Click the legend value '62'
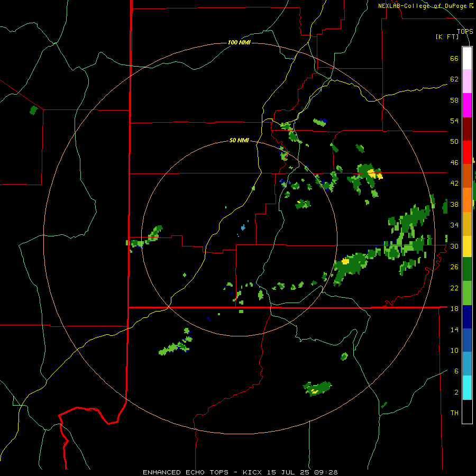 click(454, 79)
